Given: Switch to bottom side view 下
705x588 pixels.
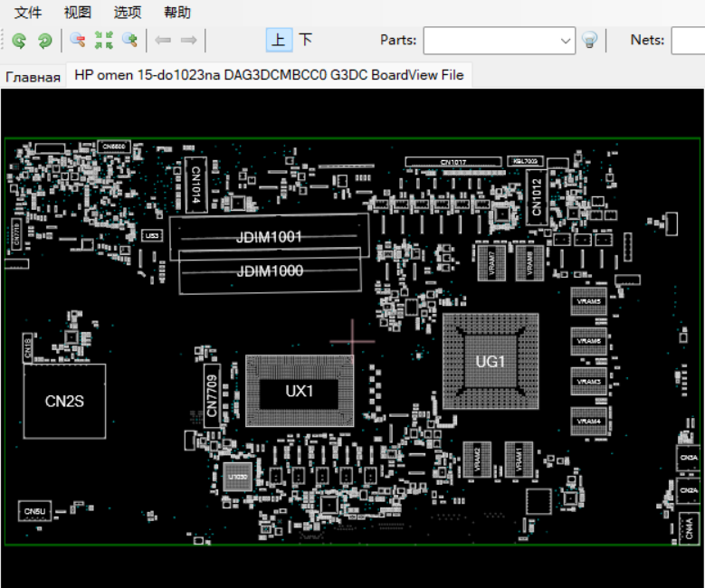Looking at the screenshot, I should tap(306, 40).
